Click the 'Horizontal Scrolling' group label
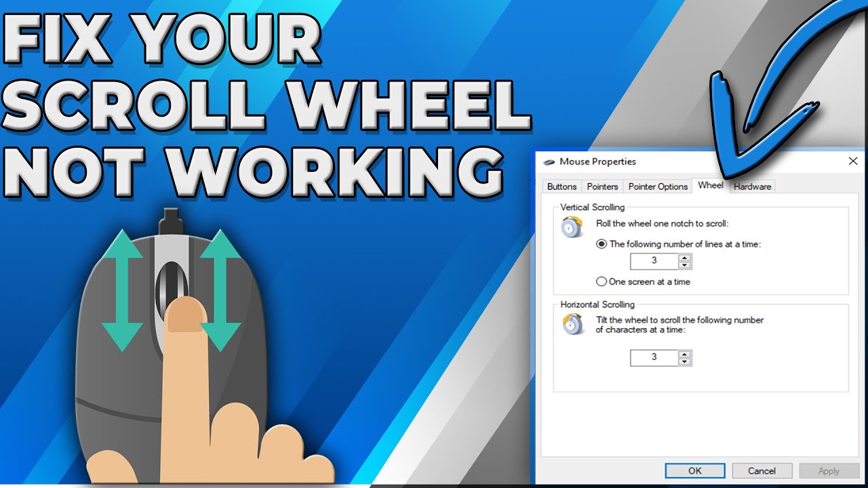This screenshot has height=488, width=868. (x=597, y=304)
